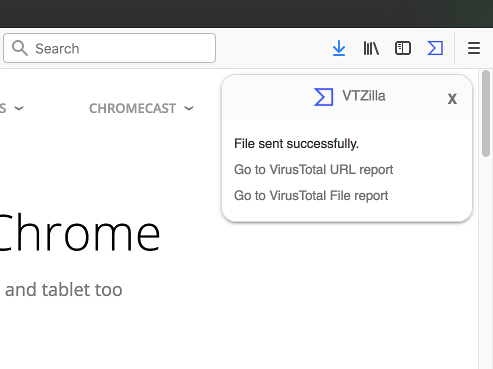The image size is (493, 369).
Task: Click the VTZilla extension toolbar icon
Action: (x=435, y=48)
